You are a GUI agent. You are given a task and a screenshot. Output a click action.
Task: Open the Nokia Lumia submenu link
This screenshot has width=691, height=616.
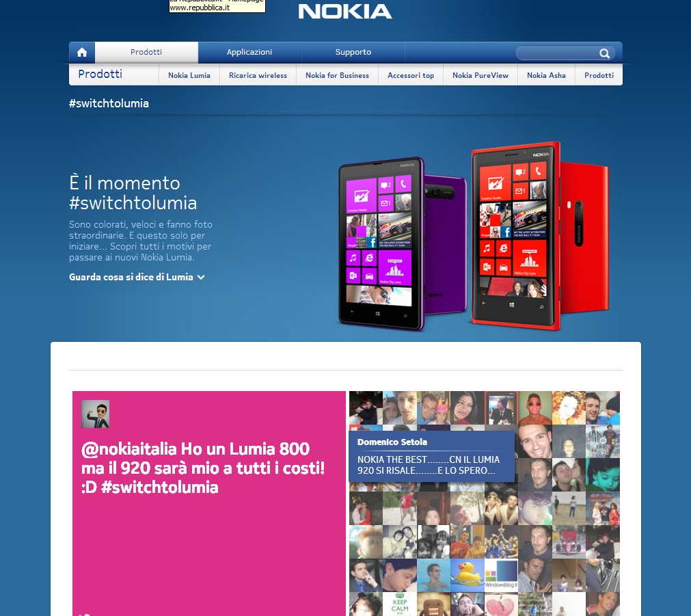click(x=189, y=75)
